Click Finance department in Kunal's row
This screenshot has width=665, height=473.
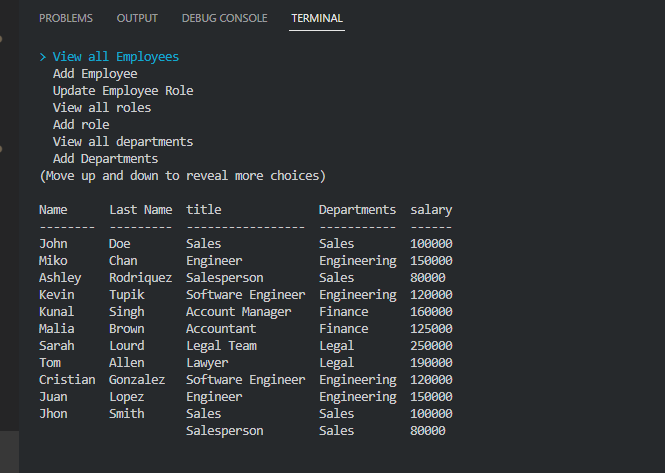(344, 311)
